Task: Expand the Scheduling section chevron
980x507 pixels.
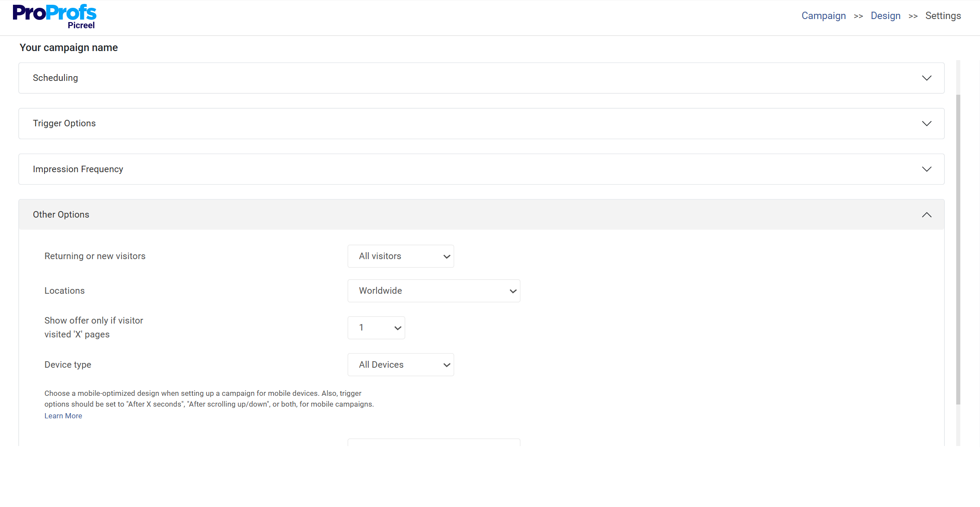Action: tap(927, 78)
